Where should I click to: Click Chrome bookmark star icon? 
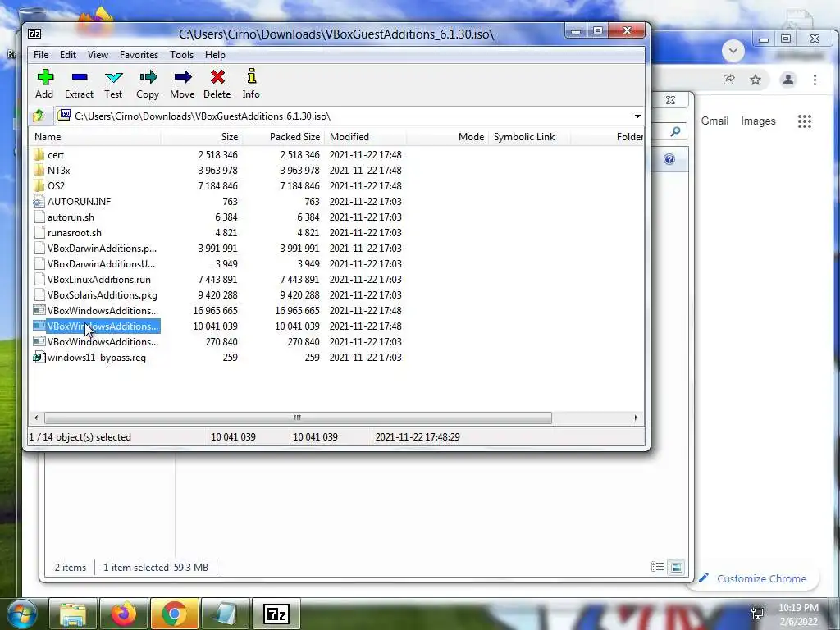756,80
